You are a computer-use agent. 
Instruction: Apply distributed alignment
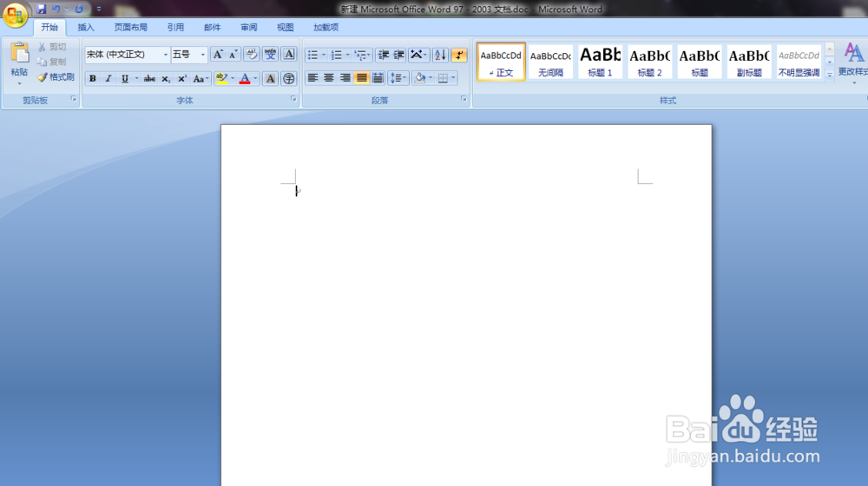pyautogui.click(x=378, y=78)
